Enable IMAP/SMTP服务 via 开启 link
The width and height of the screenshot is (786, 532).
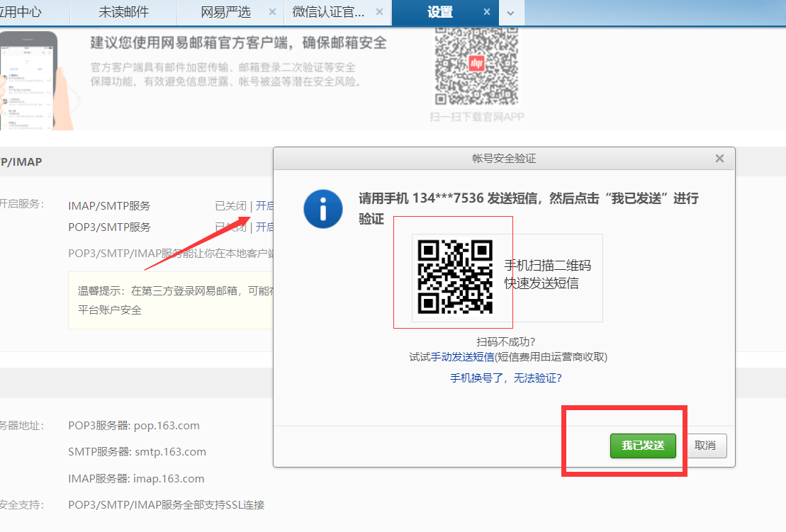tap(264, 206)
